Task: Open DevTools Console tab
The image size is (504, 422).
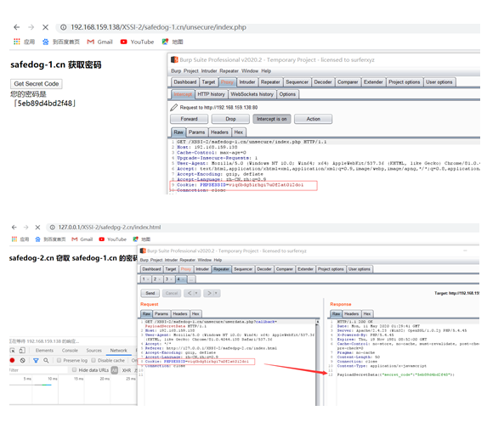Action: pyautogui.click(x=70, y=351)
